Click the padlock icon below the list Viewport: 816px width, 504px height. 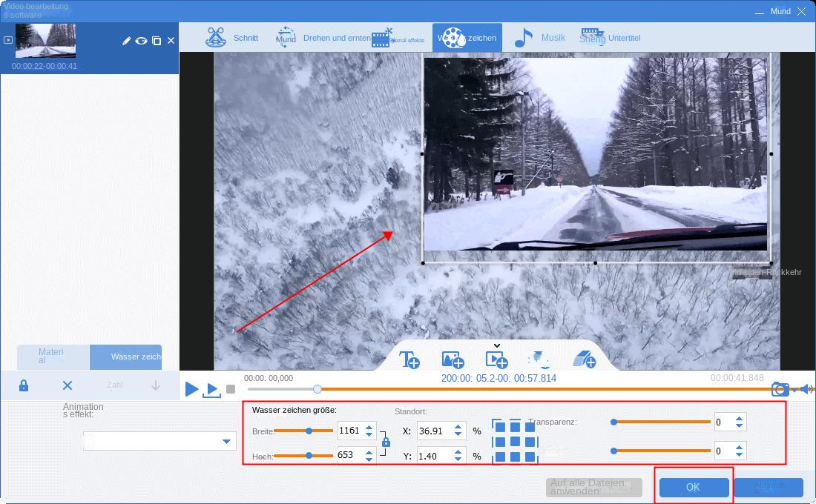(x=24, y=385)
